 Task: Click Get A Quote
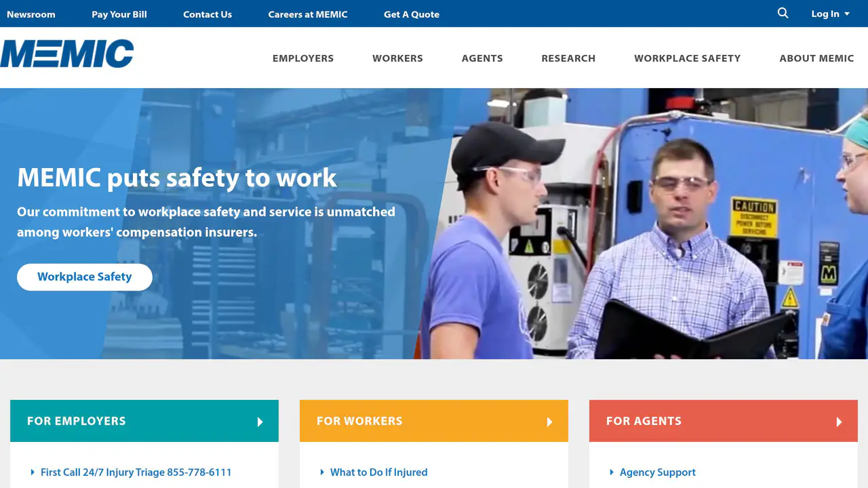[x=412, y=14]
